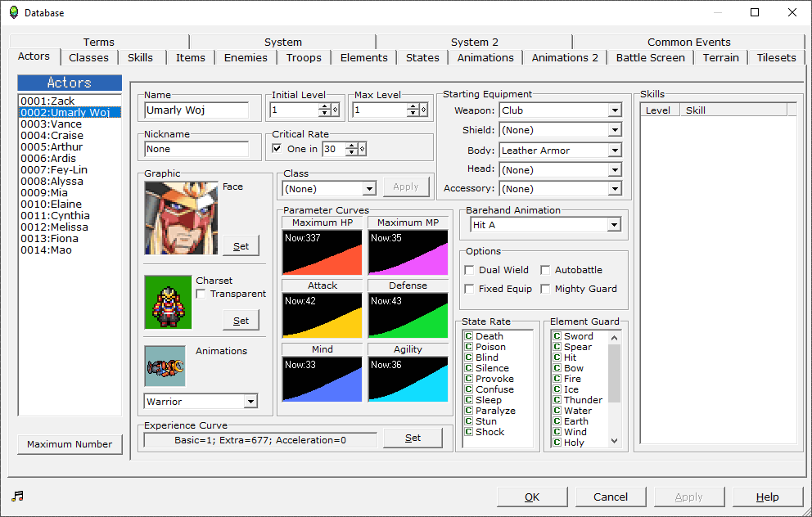The height and width of the screenshot is (517, 812).
Task: Click the music note icon at bottom left
Action: (x=18, y=497)
